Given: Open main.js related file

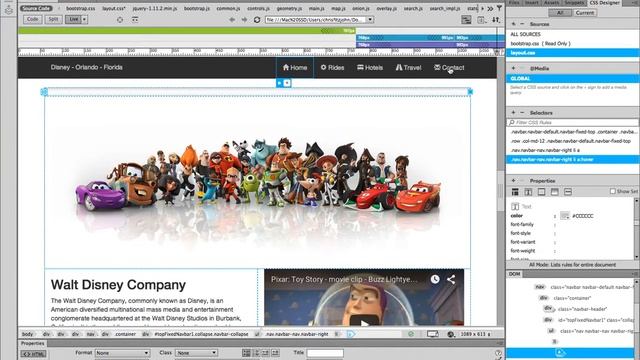Looking at the screenshot, I should pyautogui.click(x=316, y=8).
